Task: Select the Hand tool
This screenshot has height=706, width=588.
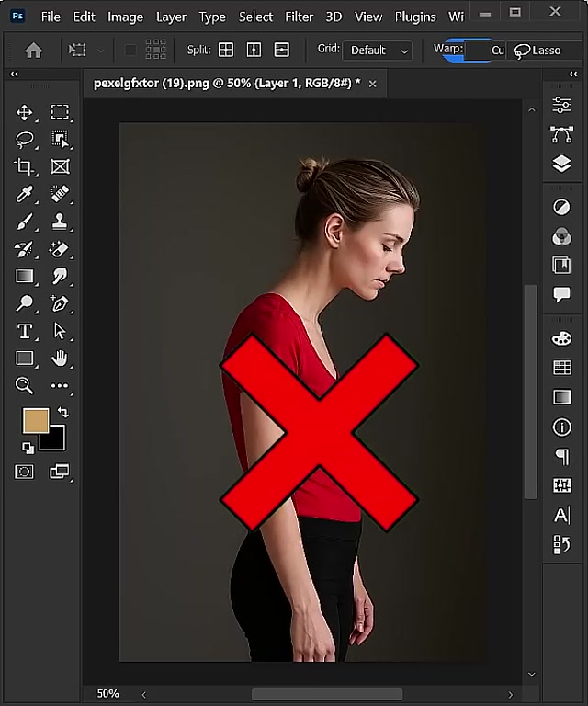Action: click(x=60, y=358)
